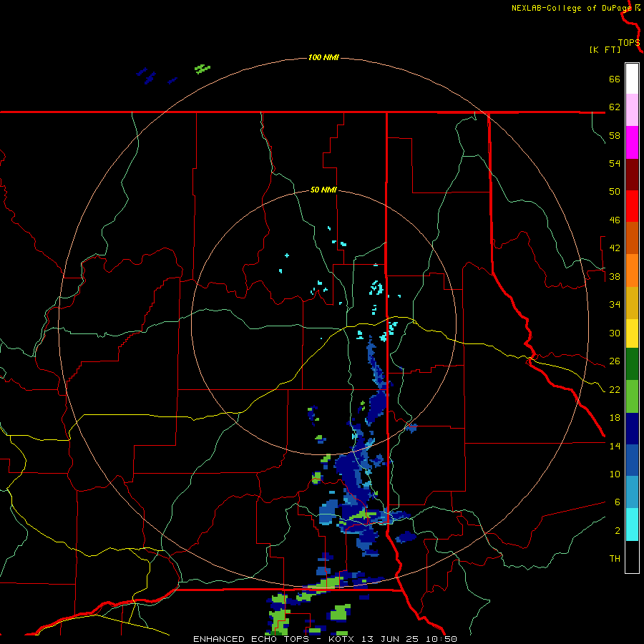
Task: Click the cyan legend color segment
Action: [x=632, y=525]
